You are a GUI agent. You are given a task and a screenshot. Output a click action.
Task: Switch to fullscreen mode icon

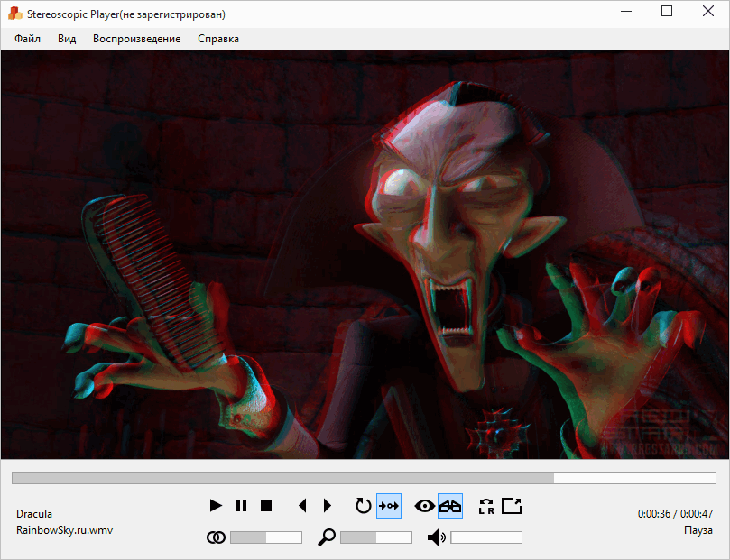(512, 506)
